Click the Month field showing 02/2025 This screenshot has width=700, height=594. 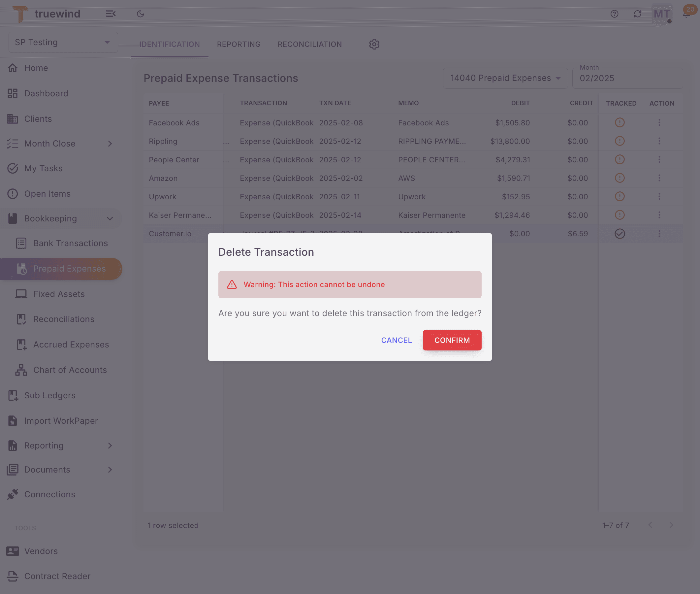click(627, 78)
